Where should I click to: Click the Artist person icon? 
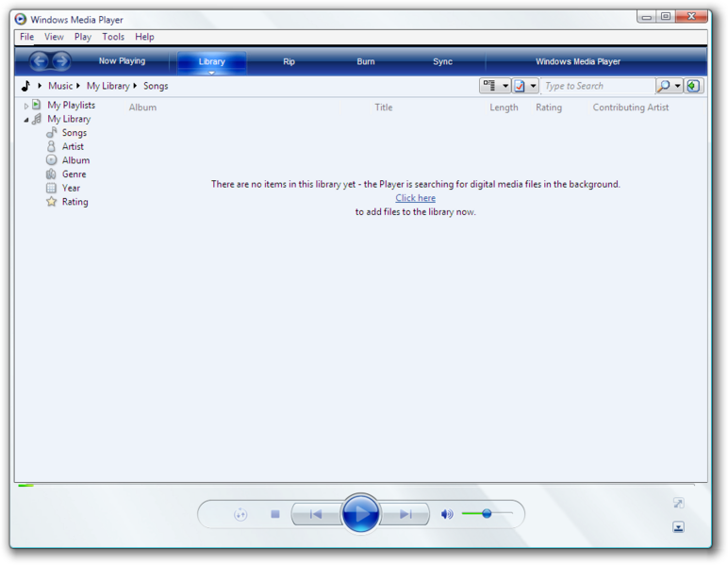tap(51, 146)
